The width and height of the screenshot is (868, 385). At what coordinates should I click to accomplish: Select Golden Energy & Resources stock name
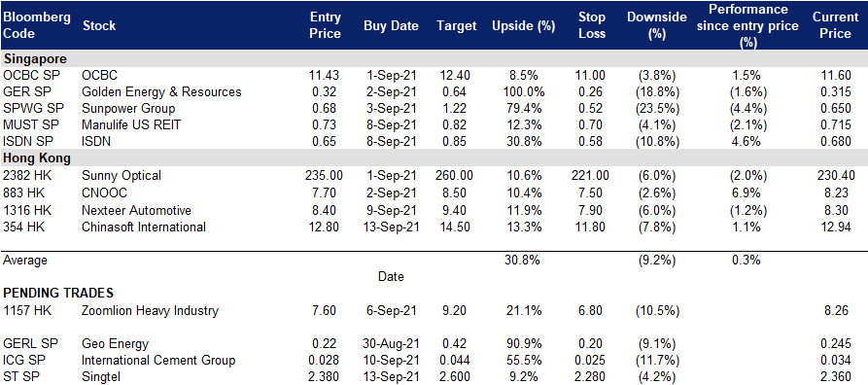tap(161, 92)
